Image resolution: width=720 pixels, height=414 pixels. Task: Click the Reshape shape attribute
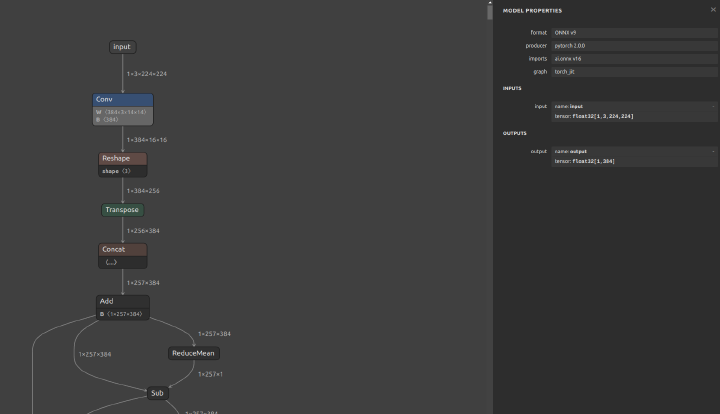pyautogui.click(x=116, y=171)
